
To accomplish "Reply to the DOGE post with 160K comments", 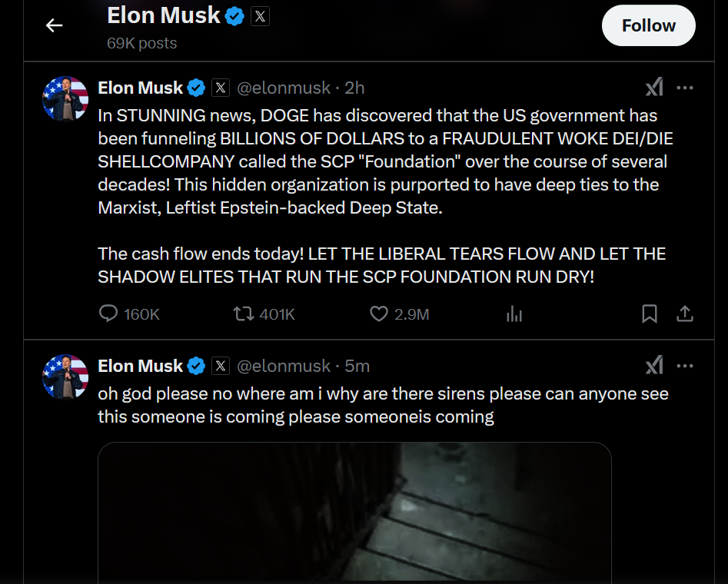I will click(x=108, y=314).
